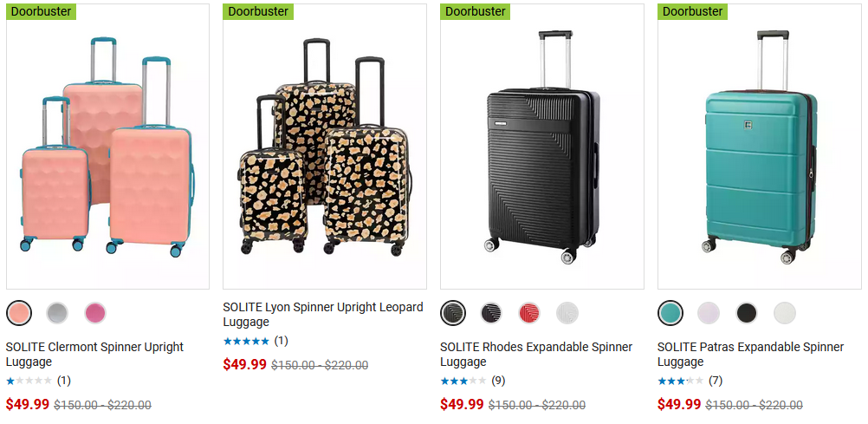View the black Rhodes suitcase image
868x424 pixels.
[x=542, y=147]
